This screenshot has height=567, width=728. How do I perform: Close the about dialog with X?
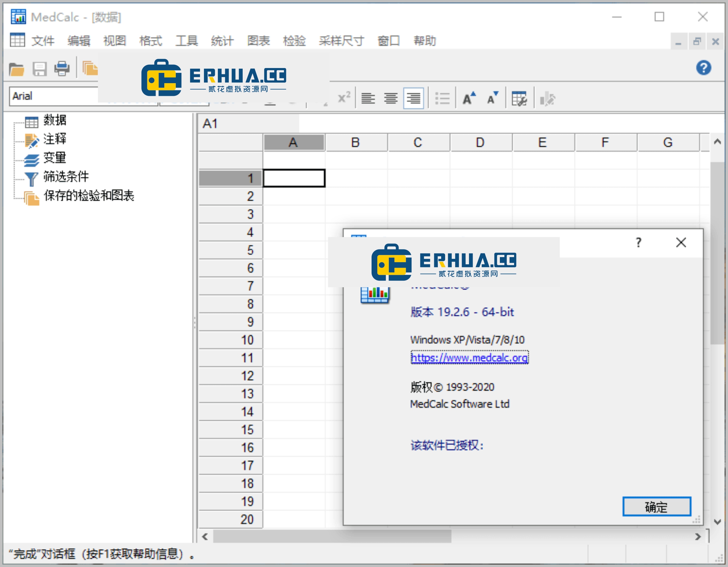click(x=681, y=243)
